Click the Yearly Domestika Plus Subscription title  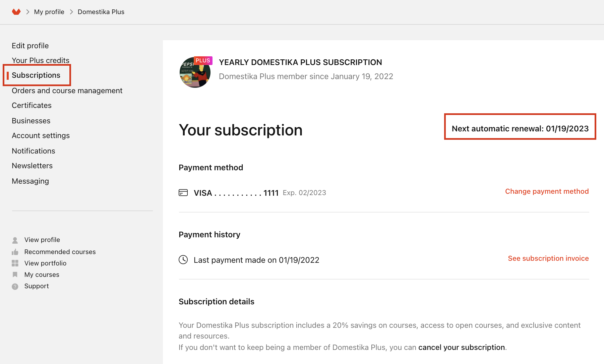coord(300,62)
